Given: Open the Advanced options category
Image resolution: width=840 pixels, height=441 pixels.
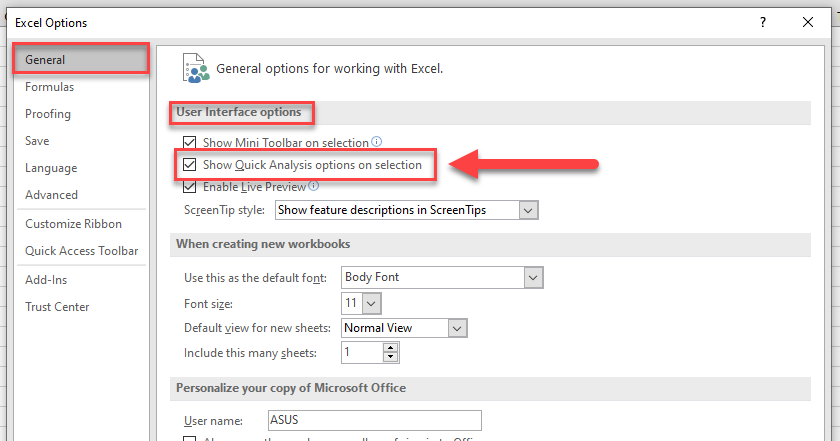Looking at the screenshot, I should pyautogui.click(x=51, y=195).
